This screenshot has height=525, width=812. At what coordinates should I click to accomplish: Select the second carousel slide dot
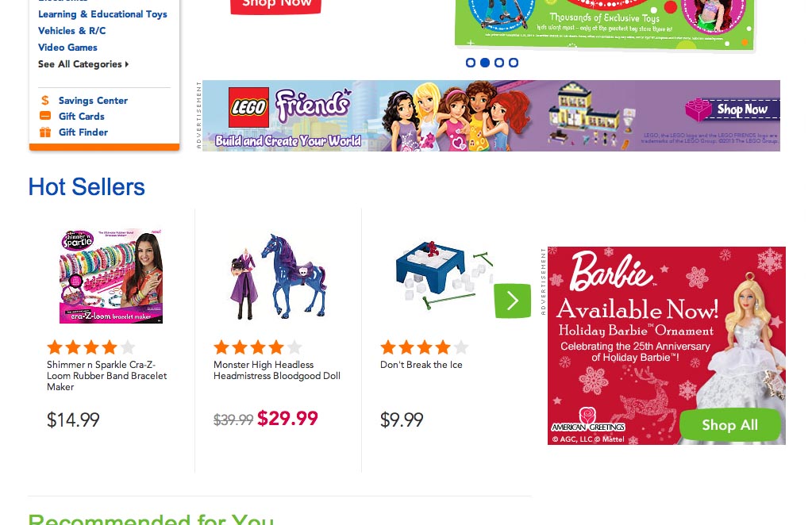coord(485,63)
